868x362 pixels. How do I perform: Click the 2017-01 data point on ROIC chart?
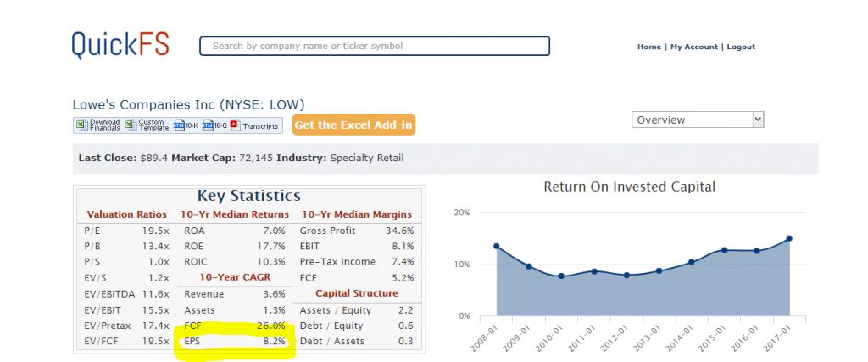pyautogui.click(x=789, y=238)
